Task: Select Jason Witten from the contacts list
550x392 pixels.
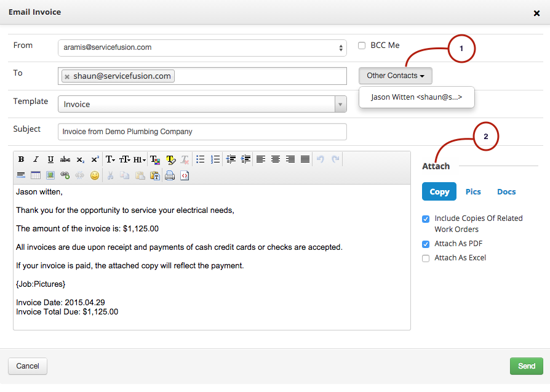Action: 416,97
